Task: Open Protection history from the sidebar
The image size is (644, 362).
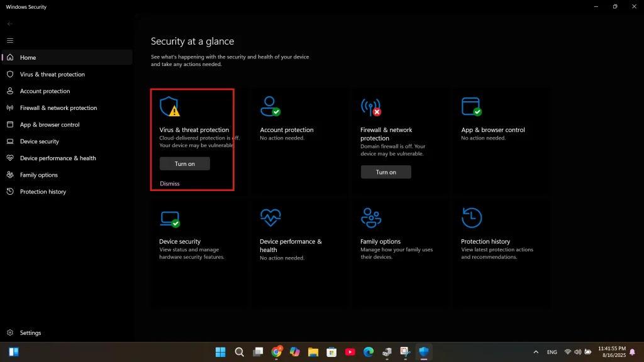Action: click(43, 192)
